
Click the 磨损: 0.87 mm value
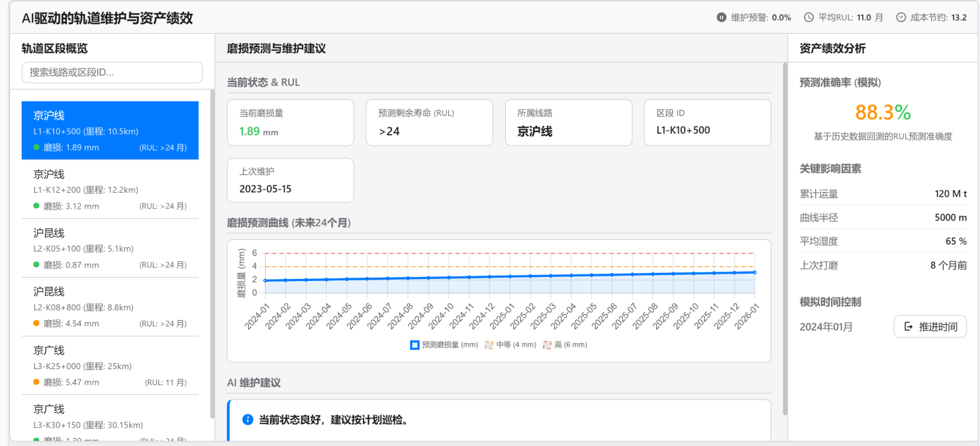point(71,265)
